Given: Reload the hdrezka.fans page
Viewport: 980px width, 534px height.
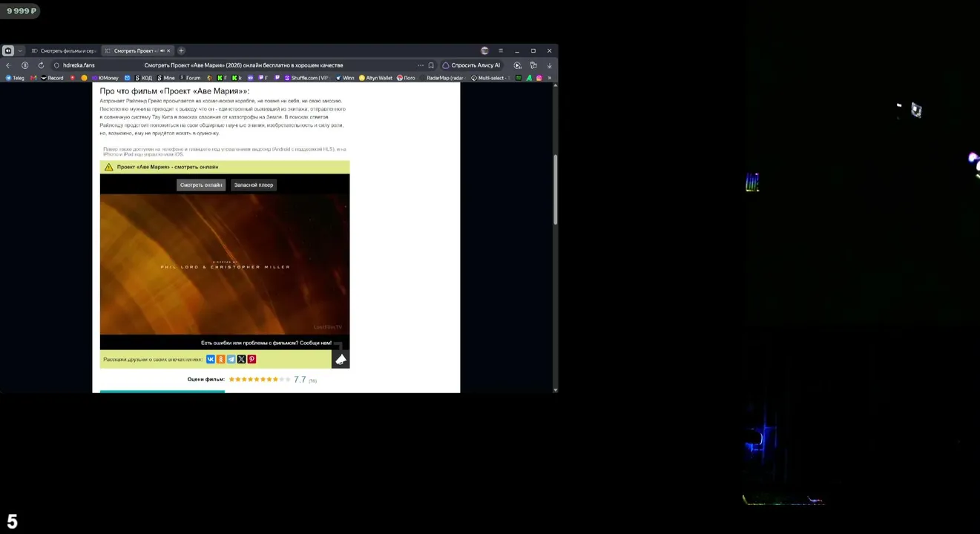Looking at the screenshot, I should click(41, 65).
